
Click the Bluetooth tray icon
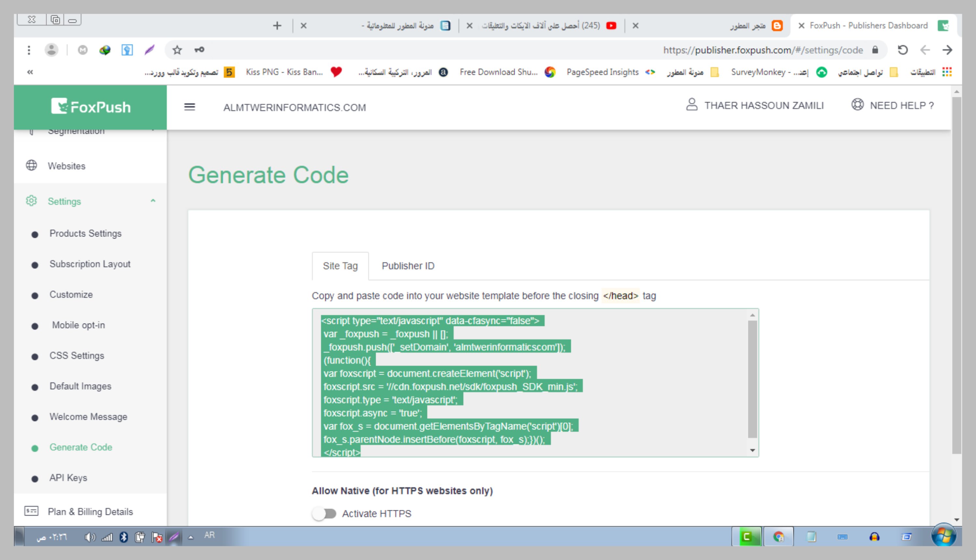[124, 537]
